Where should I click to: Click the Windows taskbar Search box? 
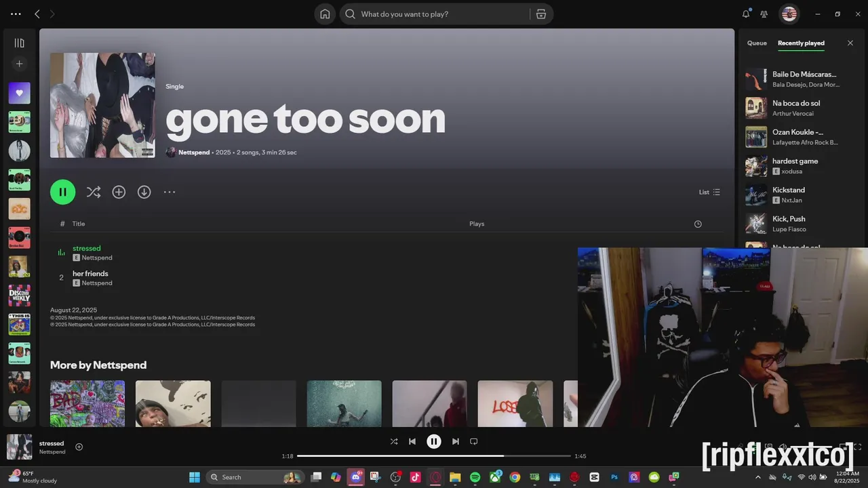(254, 477)
